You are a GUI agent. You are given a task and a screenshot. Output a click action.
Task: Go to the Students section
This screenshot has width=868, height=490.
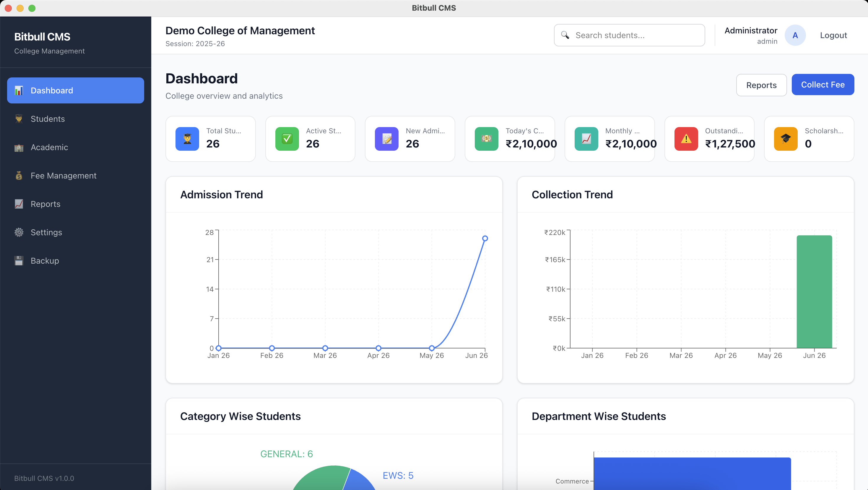coord(75,119)
